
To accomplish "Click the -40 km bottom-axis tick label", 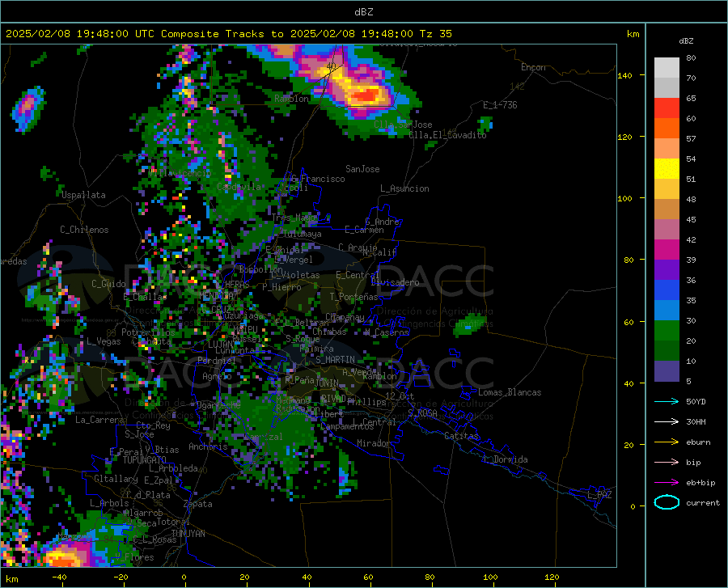I will coord(59,577).
